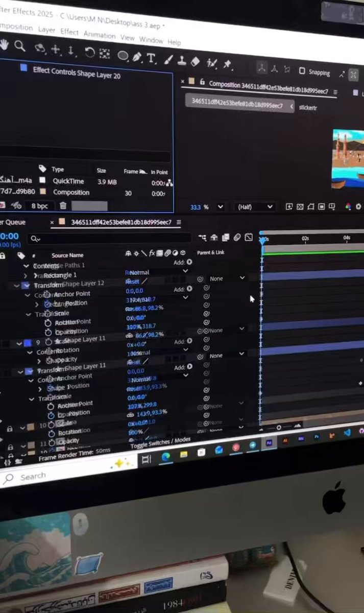Open the Animation menu
364x613 pixels.
click(99, 35)
